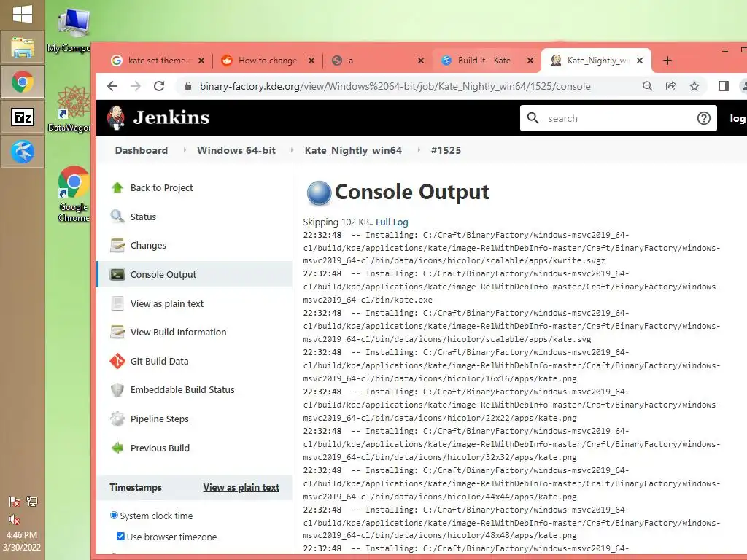Click the Chrome forward navigation arrow
This screenshot has width=747, height=560.
click(x=136, y=86)
